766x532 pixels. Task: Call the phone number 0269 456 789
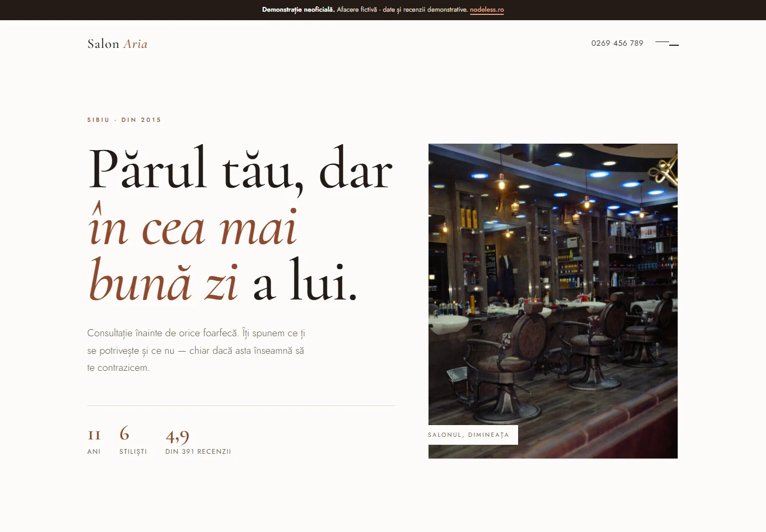[617, 43]
